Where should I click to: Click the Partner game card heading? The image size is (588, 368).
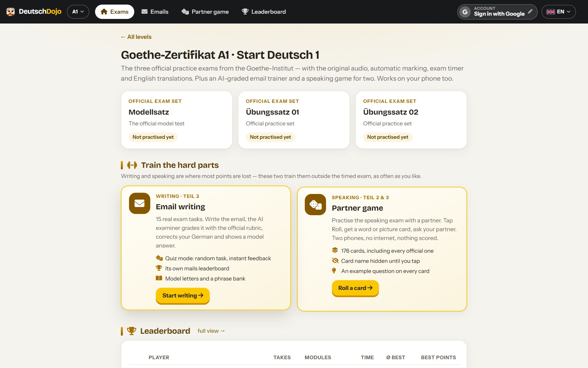click(x=357, y=208)
